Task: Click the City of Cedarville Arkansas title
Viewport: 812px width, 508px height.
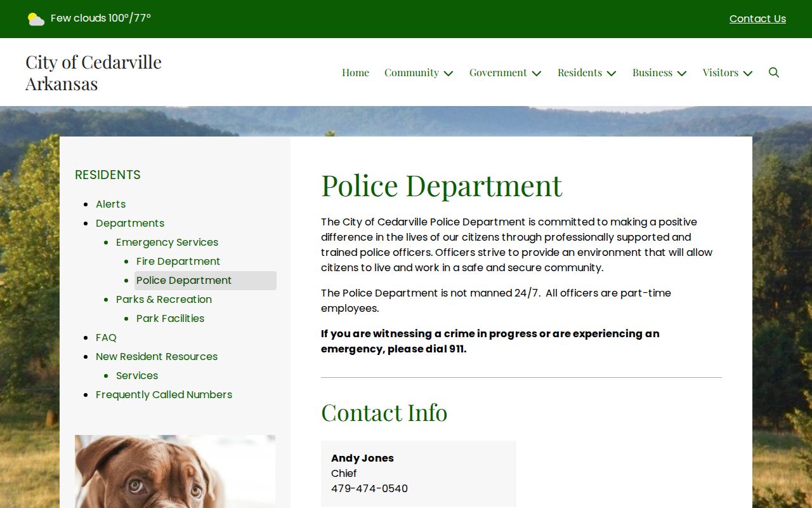Action: [93, 72]
